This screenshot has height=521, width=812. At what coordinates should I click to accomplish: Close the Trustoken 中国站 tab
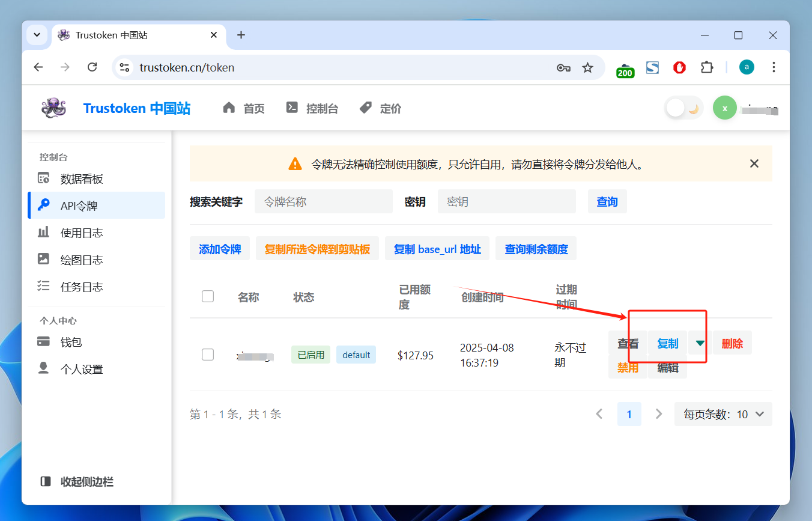click(x=214, y=35)
